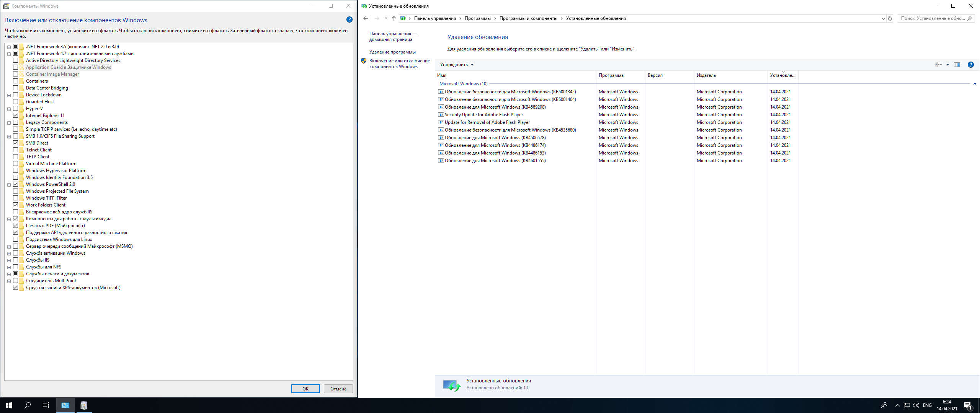Switch to Windows Features taskbar app
The width and height of the screenshot is (980, 413).
(84, 405)
